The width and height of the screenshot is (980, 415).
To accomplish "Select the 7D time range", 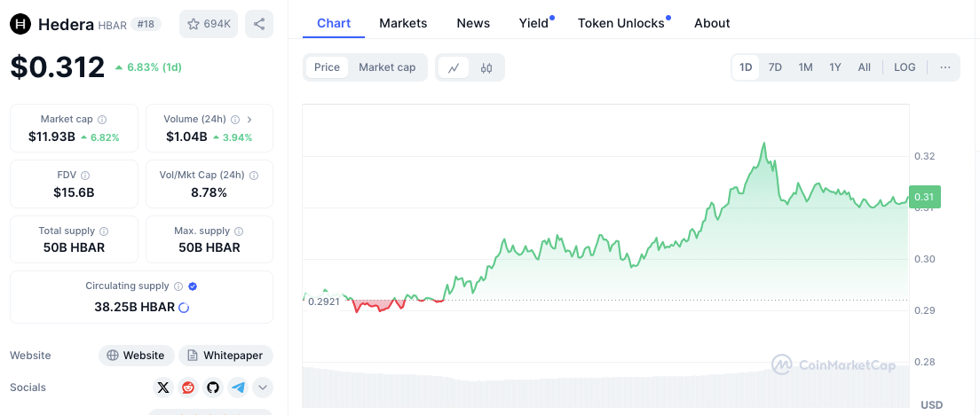I will [x=775, y=67].
